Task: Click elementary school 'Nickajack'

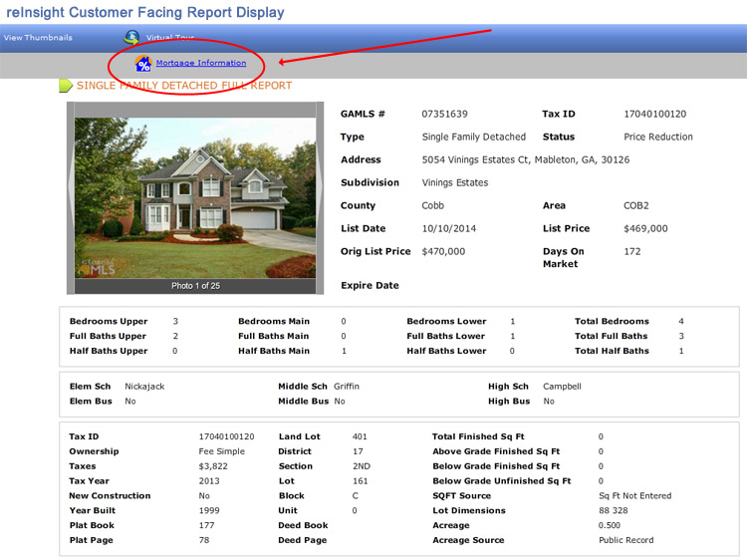Action: [144, 387]
